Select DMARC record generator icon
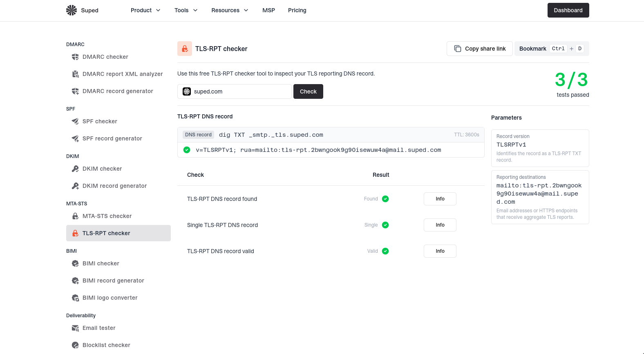Viewport: 644px width, 354px height. click(75, 91)
